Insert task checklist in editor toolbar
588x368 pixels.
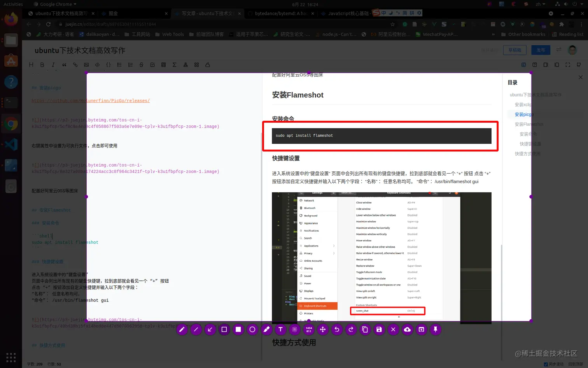pyautogui.click(x=152, y=65)
